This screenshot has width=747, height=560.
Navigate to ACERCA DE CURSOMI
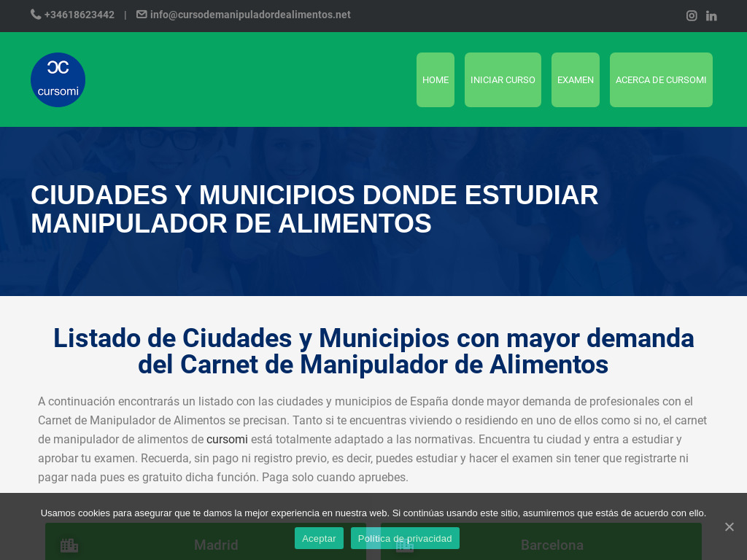click(661, 79)
